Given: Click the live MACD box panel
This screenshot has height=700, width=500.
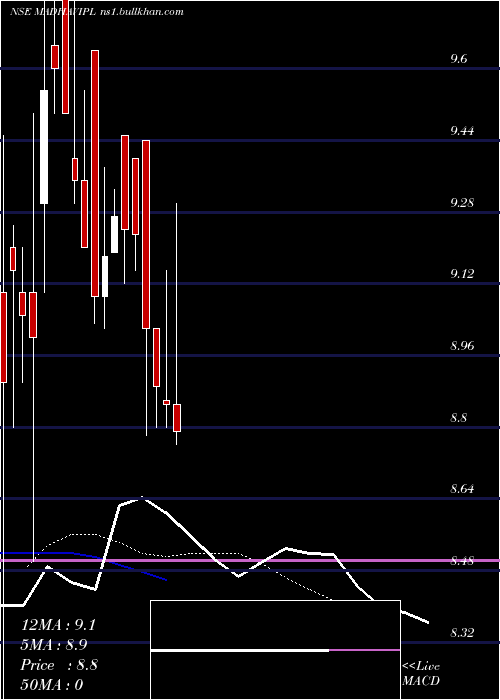Looking at the screenshot, I should coord(275,650).
